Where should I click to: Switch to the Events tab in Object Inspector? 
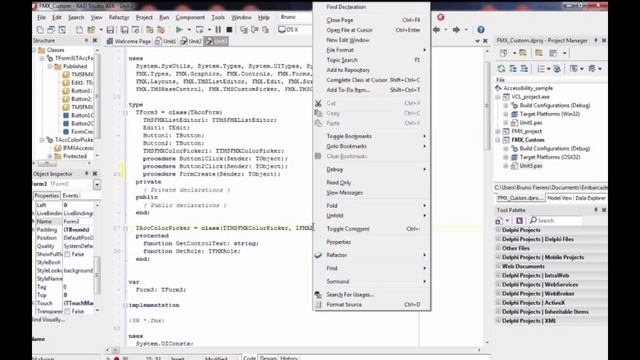(x=71, y=196)
